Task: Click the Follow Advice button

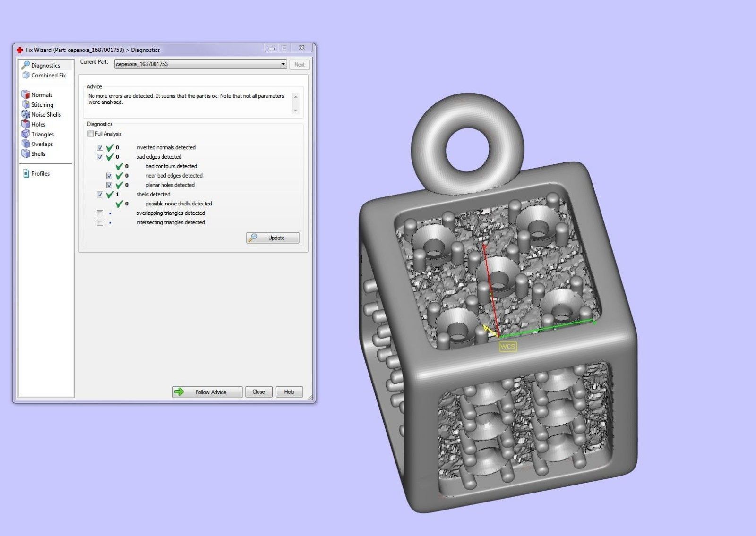Action: 207,392
